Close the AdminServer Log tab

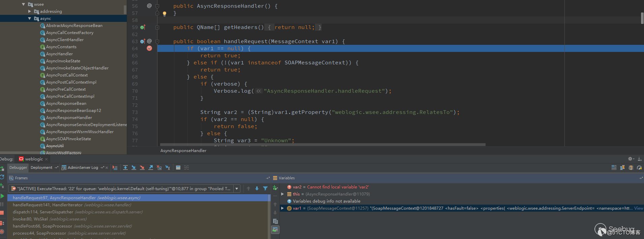(107, 168)
